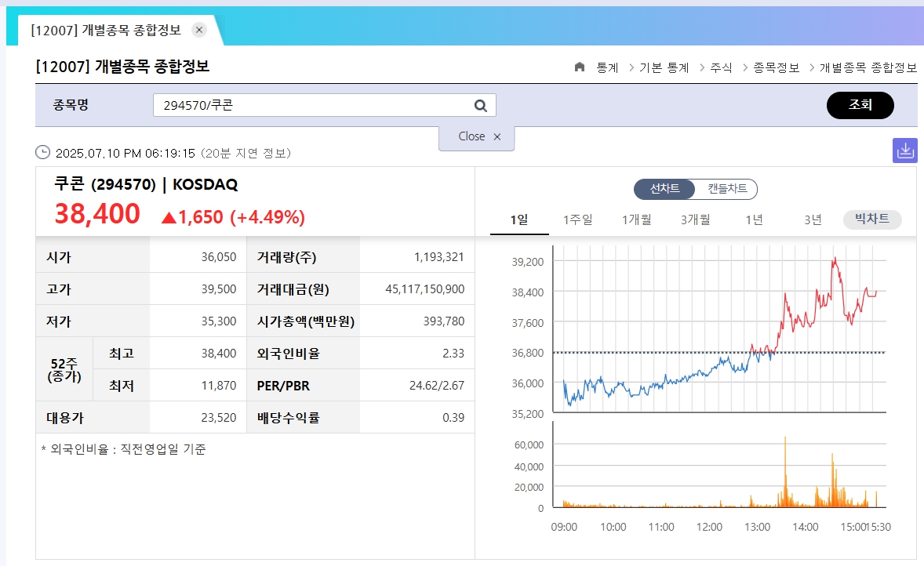Click the tallest orange volume bar

(x=785, y=471)
